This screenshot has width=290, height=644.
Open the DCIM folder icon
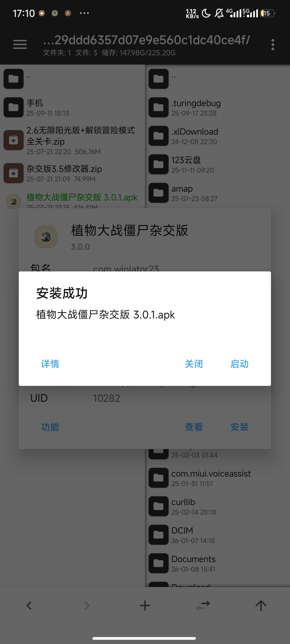coord(158,535)
